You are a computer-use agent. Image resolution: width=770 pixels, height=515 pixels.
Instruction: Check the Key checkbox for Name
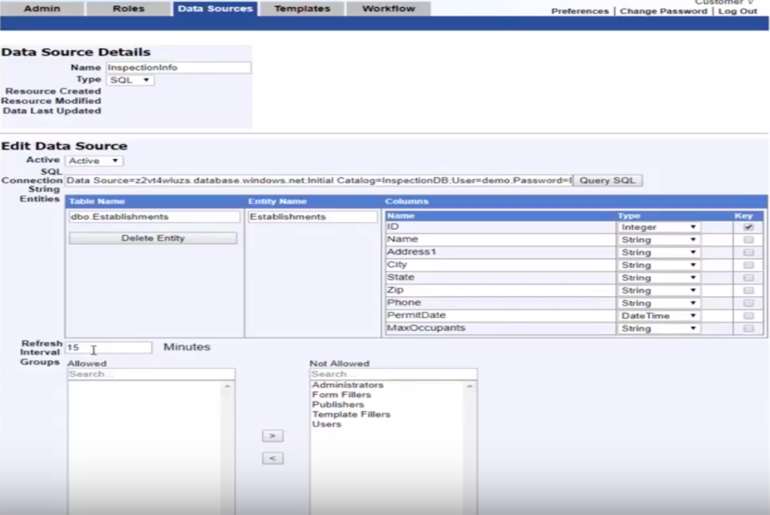pos(748,240)
